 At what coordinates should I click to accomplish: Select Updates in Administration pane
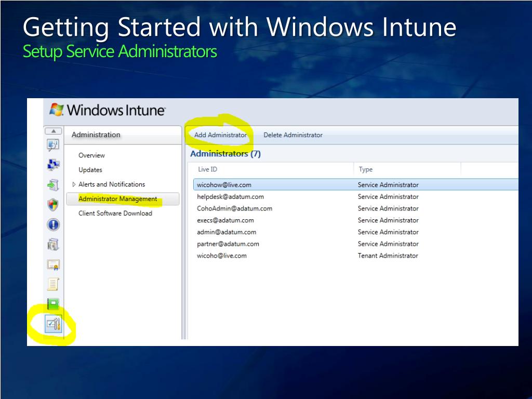coord(90,170)
